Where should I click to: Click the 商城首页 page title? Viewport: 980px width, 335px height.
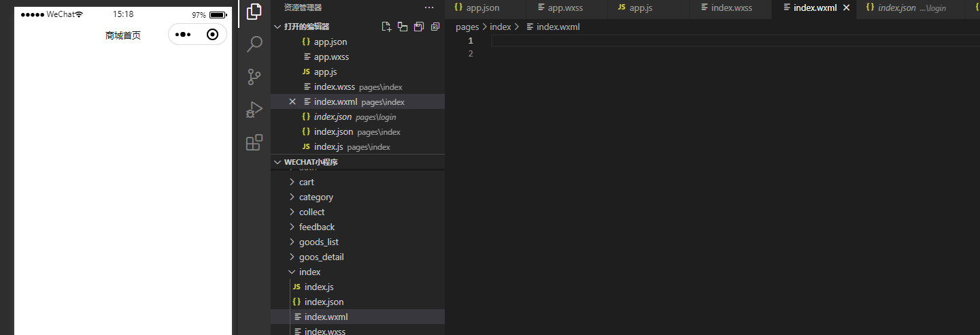[123, 35]
